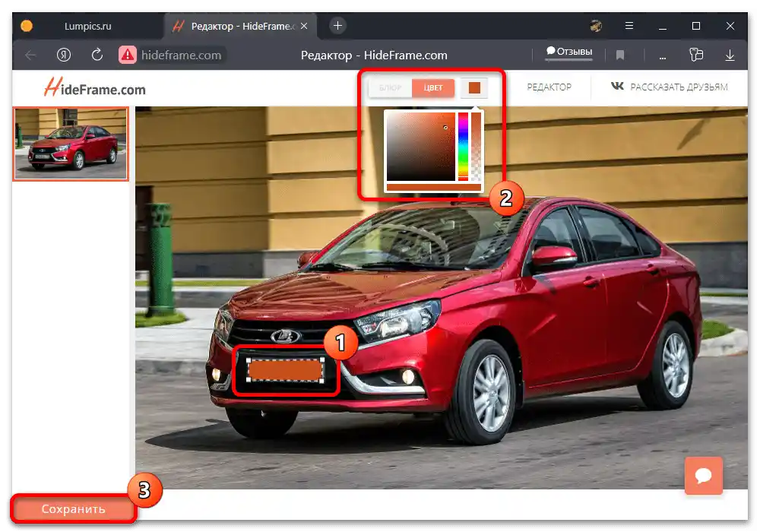
Task: Pick a shade in the saturation gradient square
Action: (421, 147)
